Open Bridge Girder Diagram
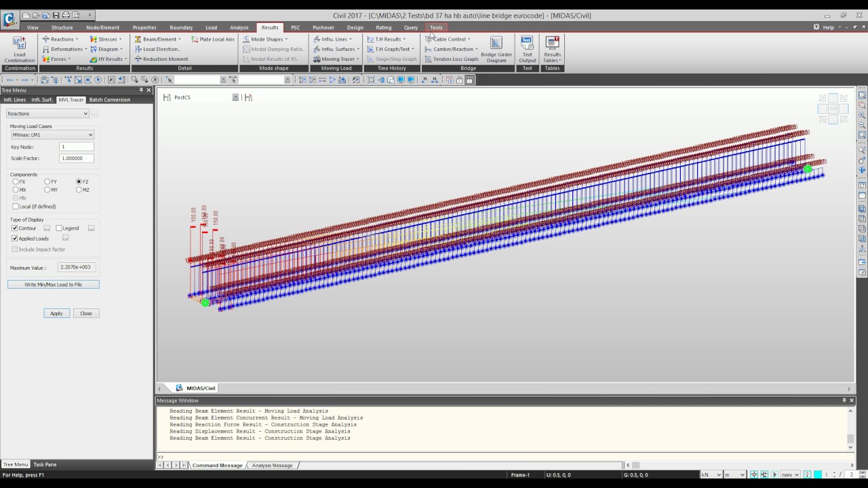868x488 pixels. coord(496,49)
